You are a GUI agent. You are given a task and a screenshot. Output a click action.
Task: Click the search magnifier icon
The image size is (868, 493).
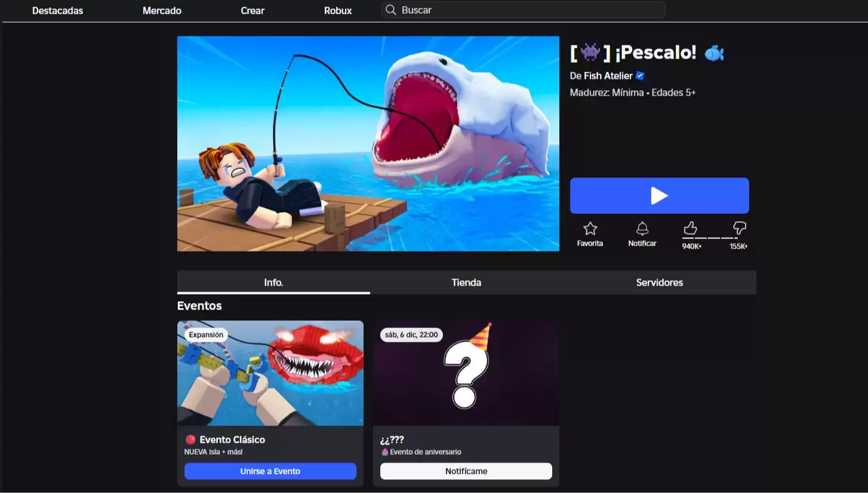tap(391, 10)
